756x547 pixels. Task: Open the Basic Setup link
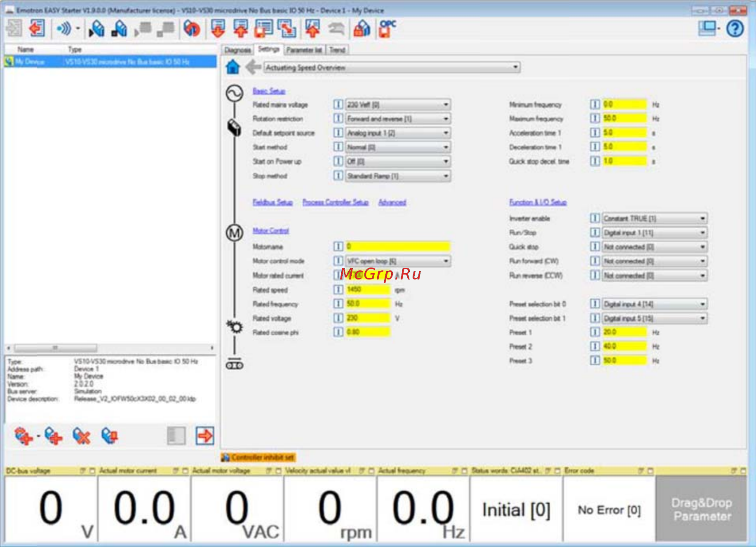point(269,91)
